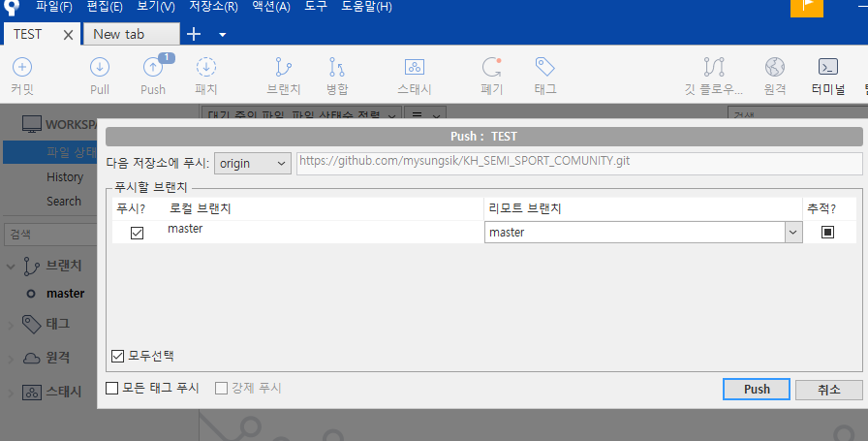Click the 커밋 (Commit) toolbar icon
This screenshot has width=868, height=441.
22,67
